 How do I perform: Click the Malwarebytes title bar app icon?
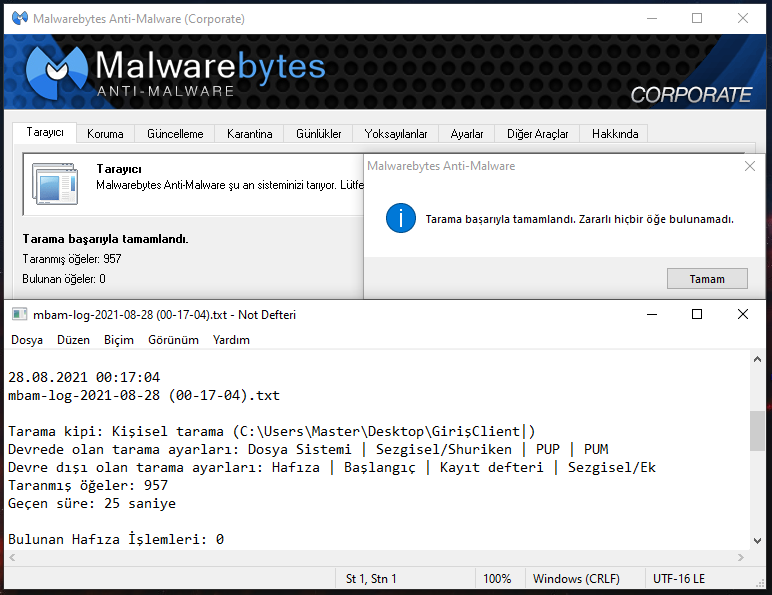coord(20,19)
